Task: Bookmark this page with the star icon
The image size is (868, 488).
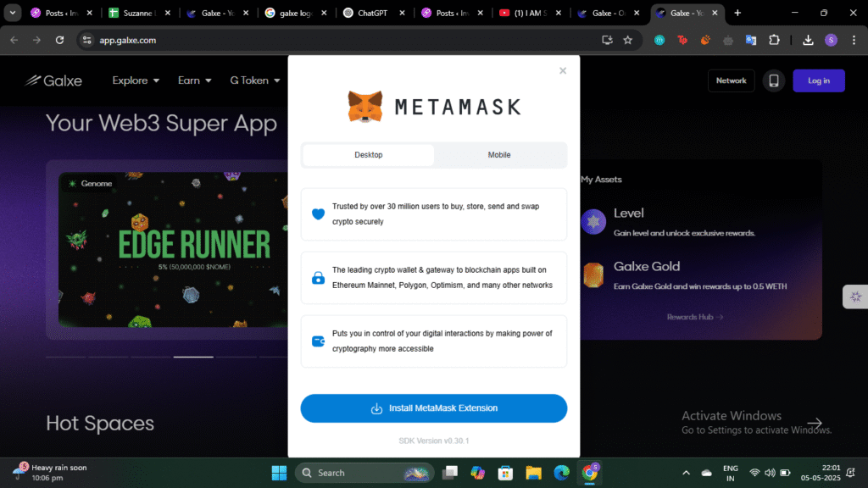Action: point(627,40)
